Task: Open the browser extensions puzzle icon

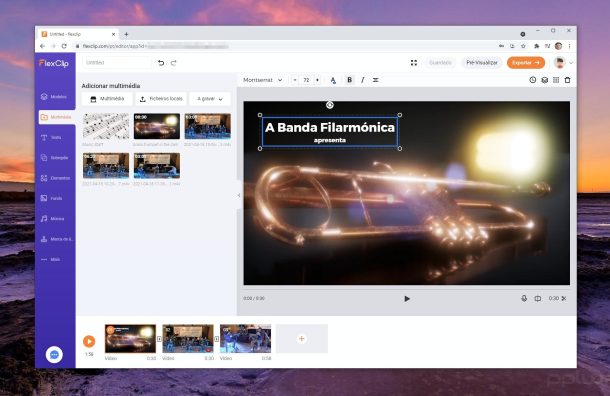Action: (536, 46)
